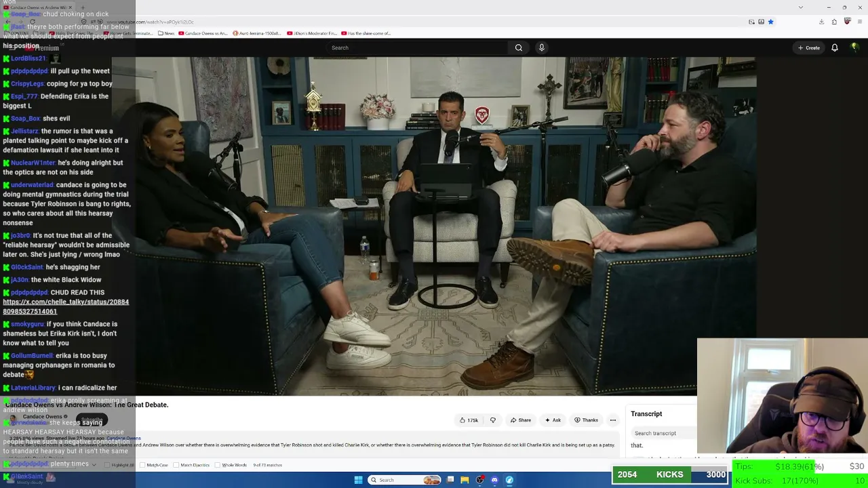Open YouTube notifications bell
This screenshot has width=868, height=488.
(x=835, y=47)
